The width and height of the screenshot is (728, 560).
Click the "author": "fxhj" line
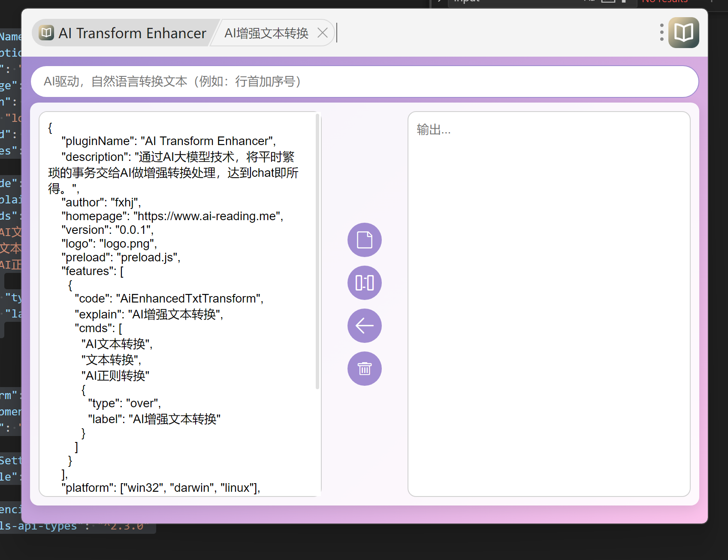pos(101,203)
